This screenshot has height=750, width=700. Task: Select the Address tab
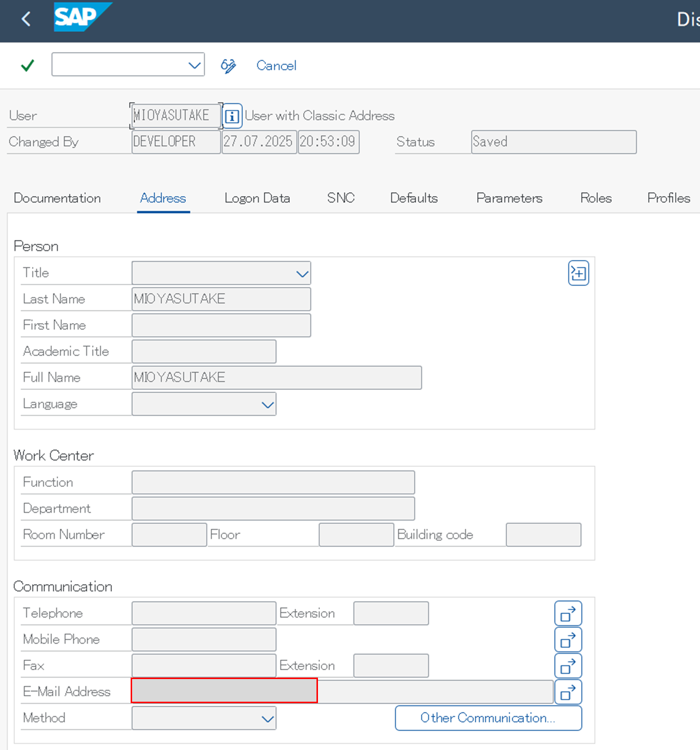click(163, 198)
